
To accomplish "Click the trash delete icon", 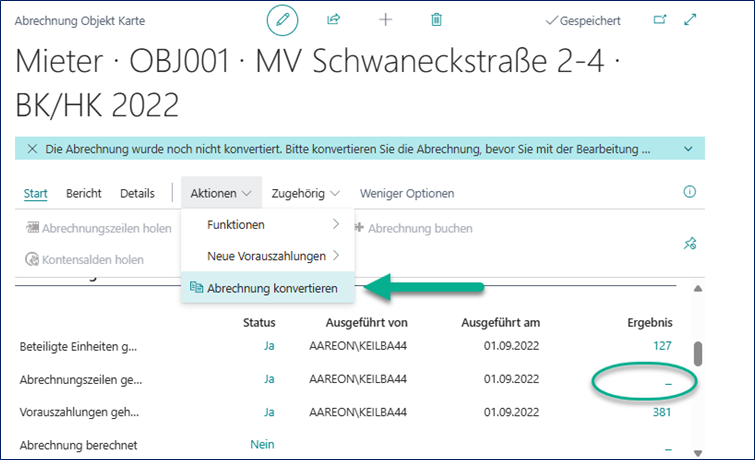I will click(436, 20).
